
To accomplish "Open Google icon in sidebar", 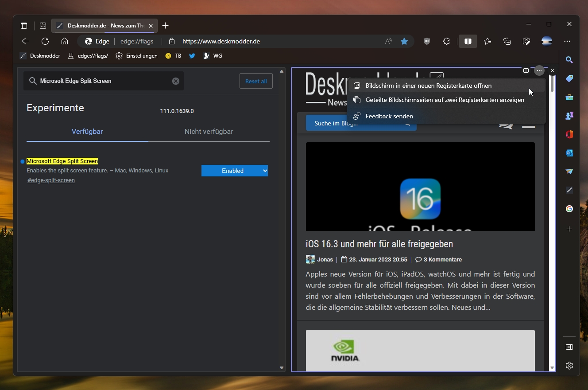I will (569, 209).
